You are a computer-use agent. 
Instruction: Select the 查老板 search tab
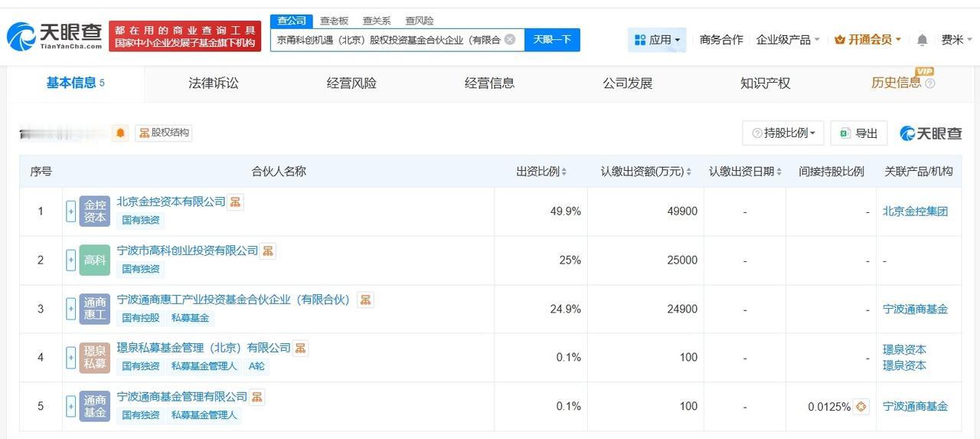pyautogui.click(x=334, y=21)
